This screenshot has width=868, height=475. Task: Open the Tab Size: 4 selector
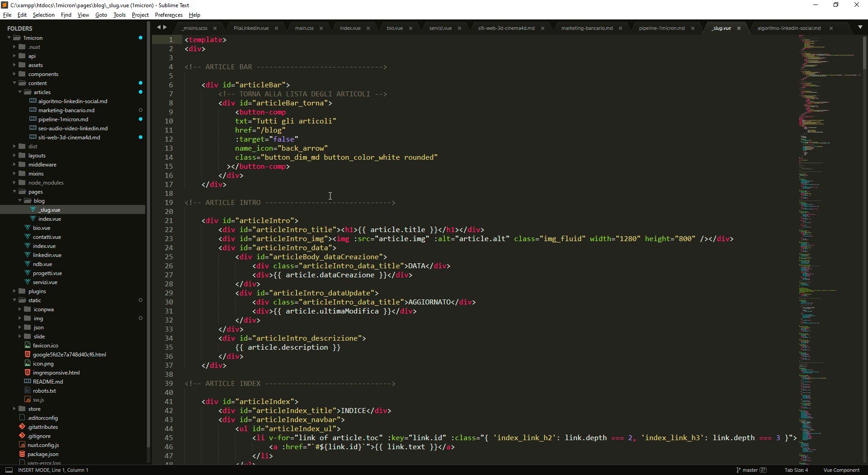point(796,470)
